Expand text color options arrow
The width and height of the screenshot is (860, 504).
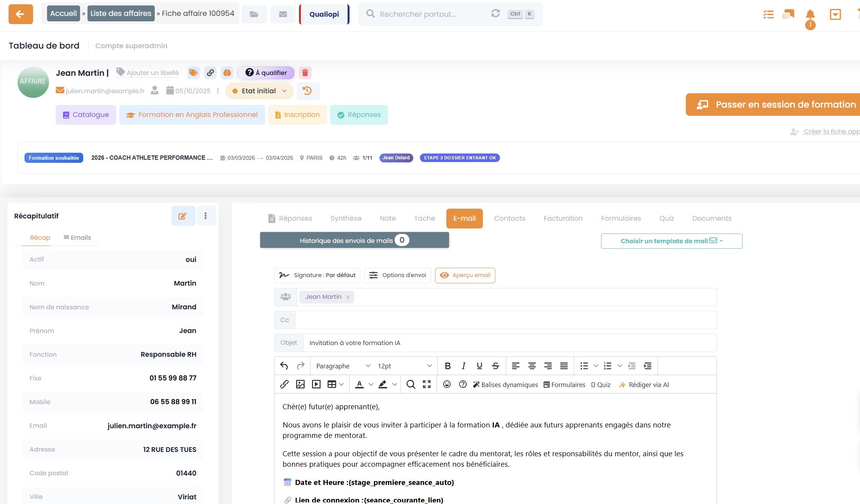coord(371,385)
